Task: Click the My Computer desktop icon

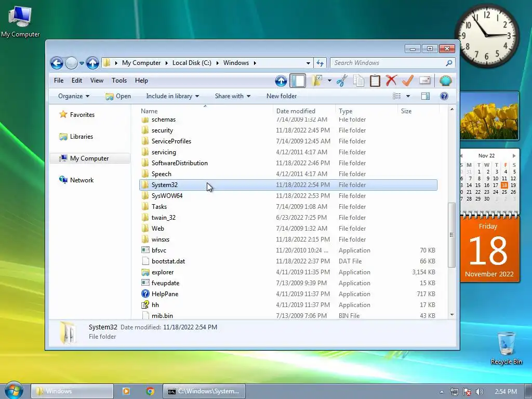Action: click(x=20, y=21)
